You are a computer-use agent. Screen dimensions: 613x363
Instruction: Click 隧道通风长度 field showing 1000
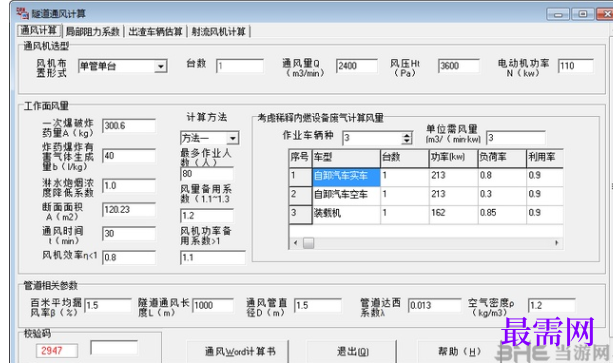coord(213,306)
